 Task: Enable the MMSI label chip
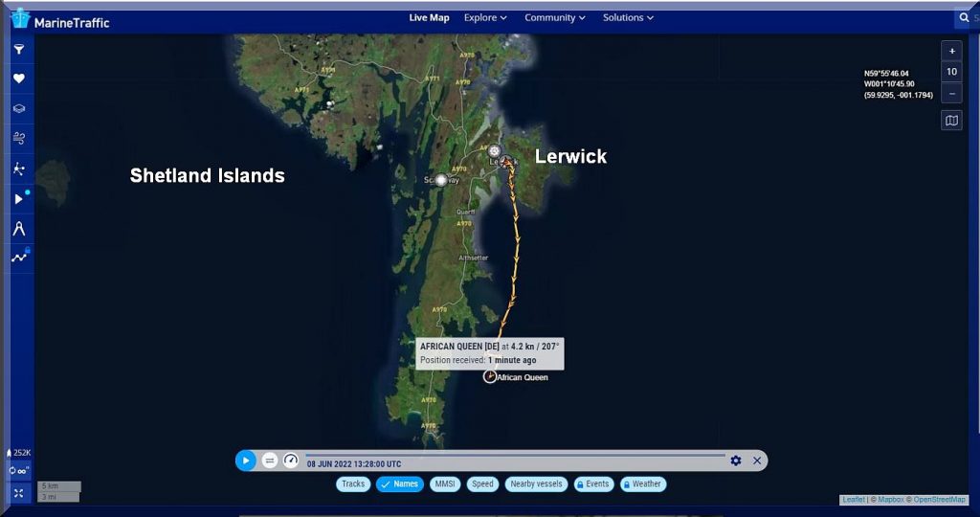click(x=444, y=484)
